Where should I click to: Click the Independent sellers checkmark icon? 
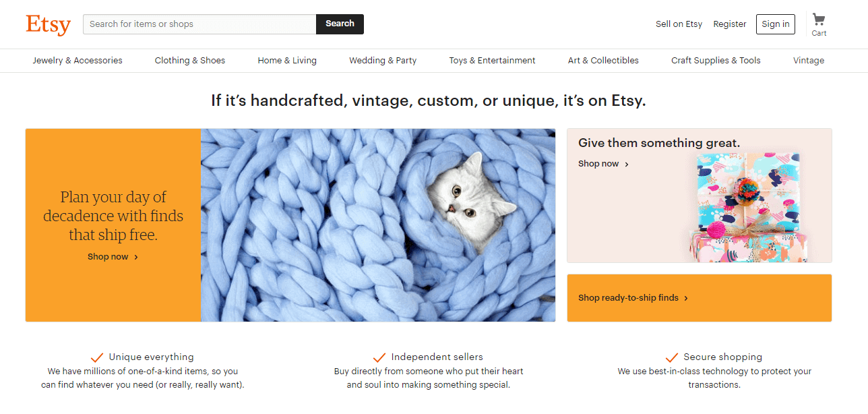point(379,357)
